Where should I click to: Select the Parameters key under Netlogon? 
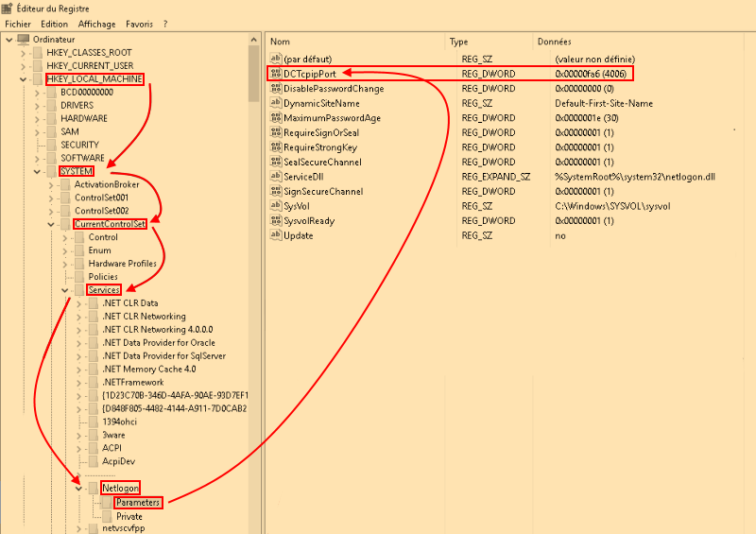tap(137, 502)
